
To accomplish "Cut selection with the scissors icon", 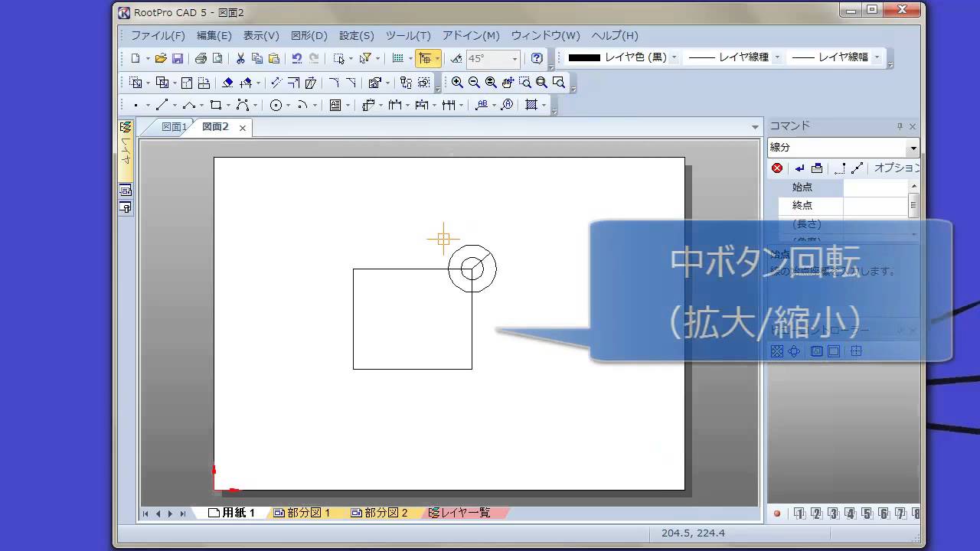I will (x=240, y=58).
